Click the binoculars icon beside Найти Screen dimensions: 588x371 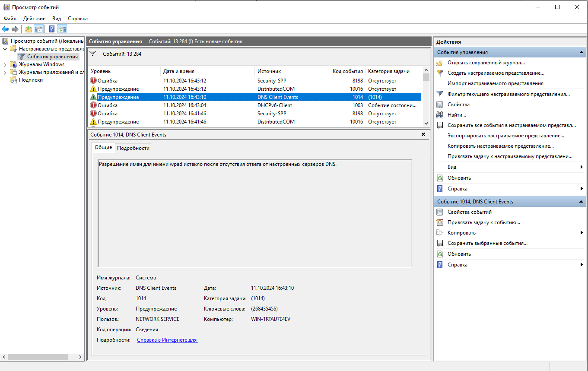pos(440,115)
